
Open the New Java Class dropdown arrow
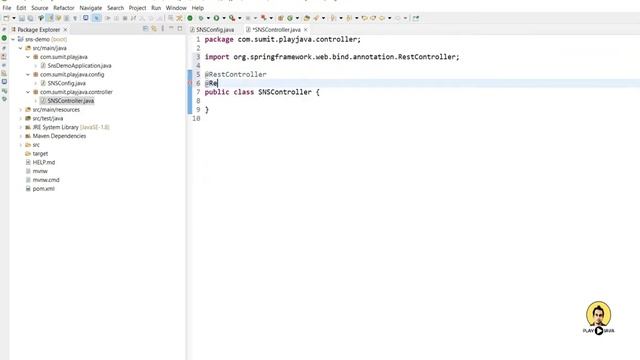coord(297,18)
